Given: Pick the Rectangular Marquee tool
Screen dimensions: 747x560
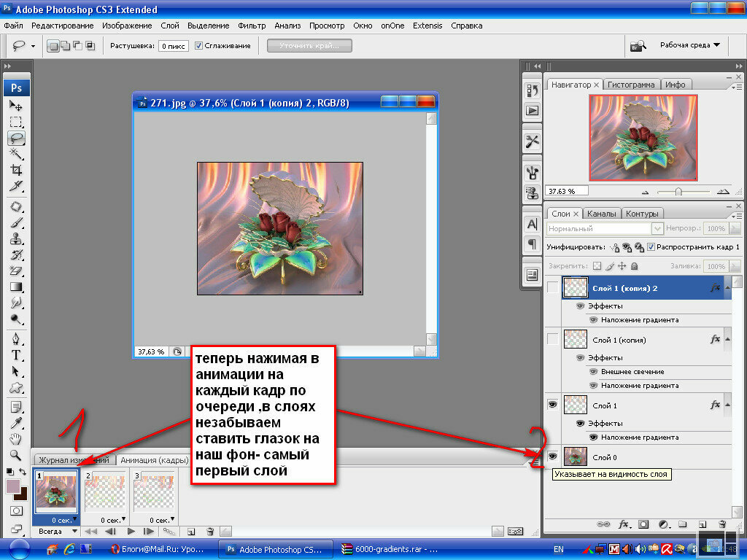Looking at the screenshot, I should [x=16, y=122].
